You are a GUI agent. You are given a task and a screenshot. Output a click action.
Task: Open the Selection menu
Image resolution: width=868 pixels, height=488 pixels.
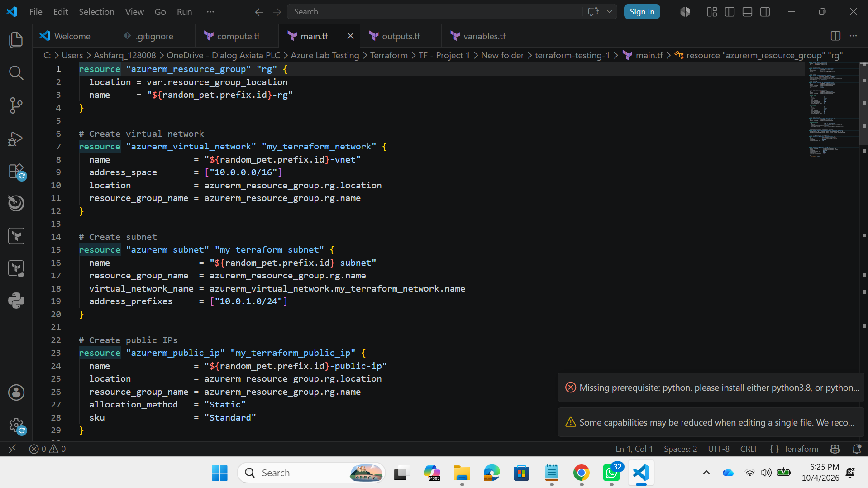click(x=96, y=12)
